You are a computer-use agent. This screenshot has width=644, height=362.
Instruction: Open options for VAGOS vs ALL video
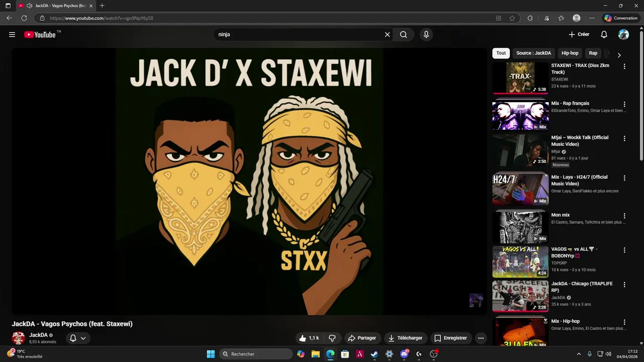click(624, 250)
